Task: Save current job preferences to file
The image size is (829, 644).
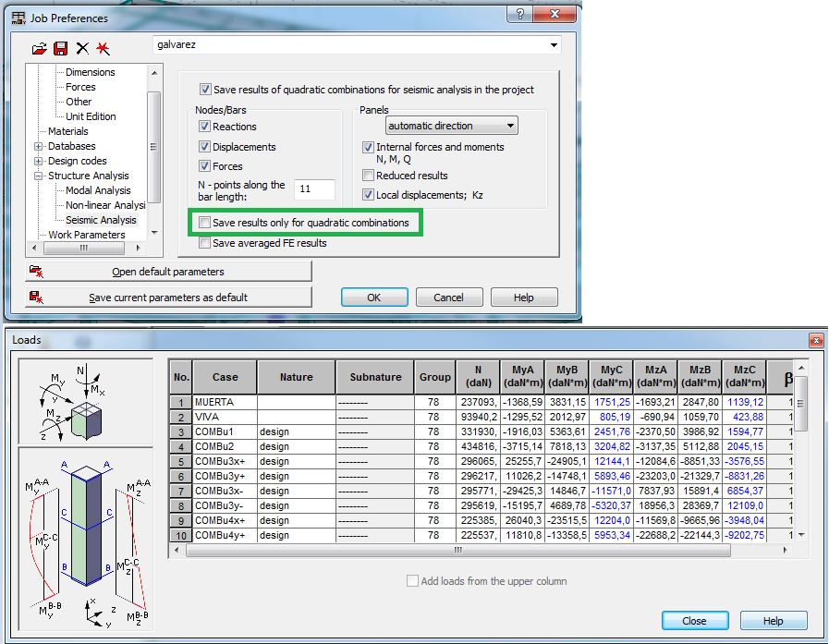Action: click(x=60, y=48)
